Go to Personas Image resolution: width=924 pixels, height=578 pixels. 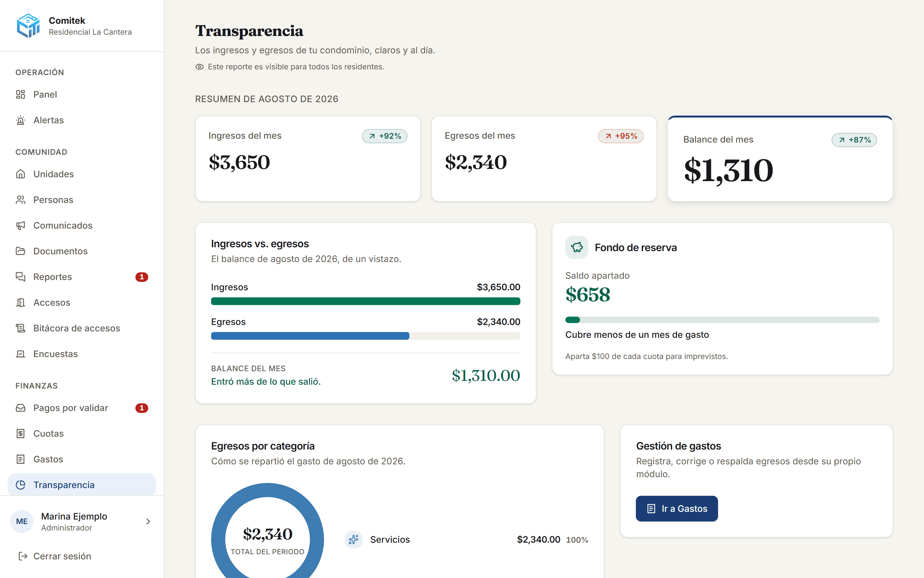82,199
